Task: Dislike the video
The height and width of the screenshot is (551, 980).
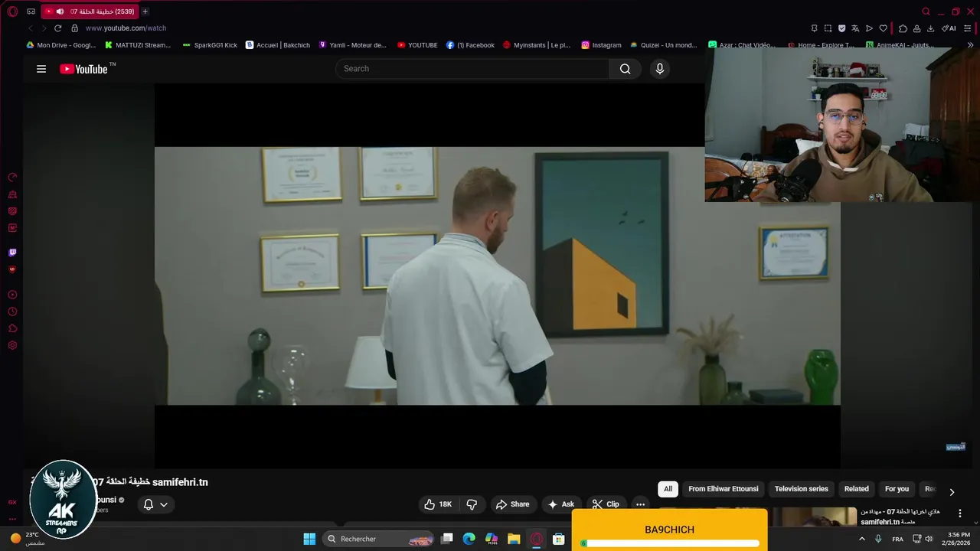Action: click(472, 504)
